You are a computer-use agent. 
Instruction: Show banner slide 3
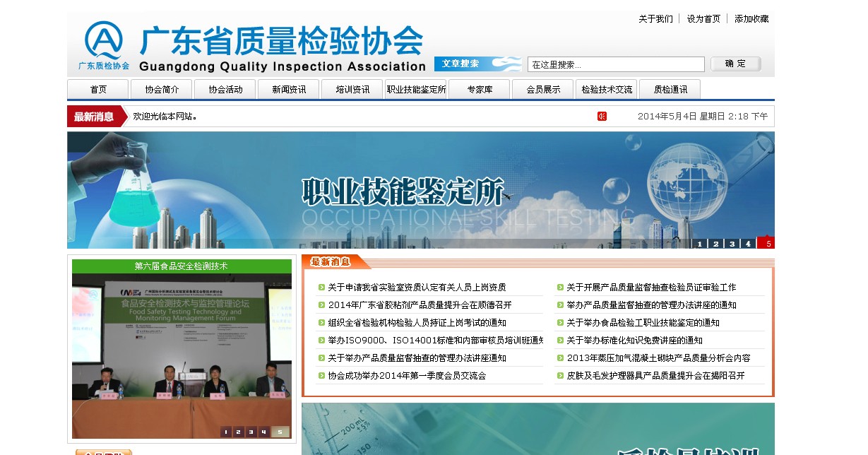pyautogui.click(x=732, y=244)
